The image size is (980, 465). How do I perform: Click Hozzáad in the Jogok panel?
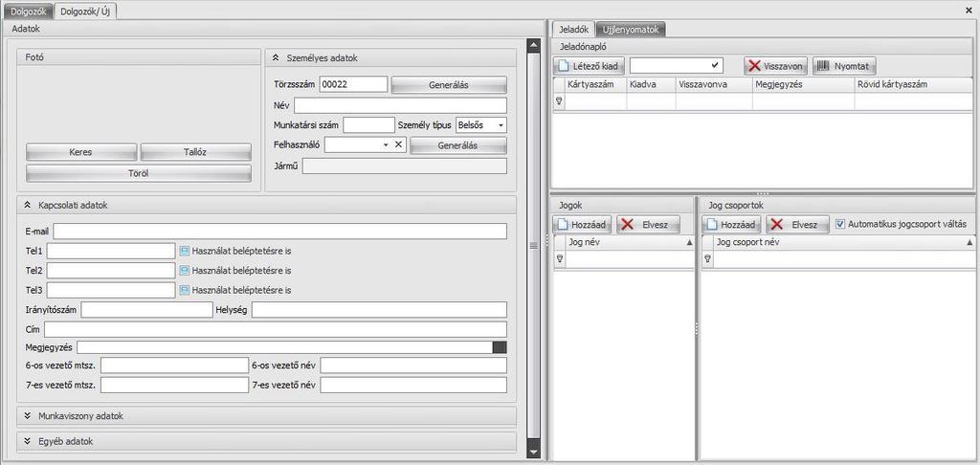coord(583,225)
